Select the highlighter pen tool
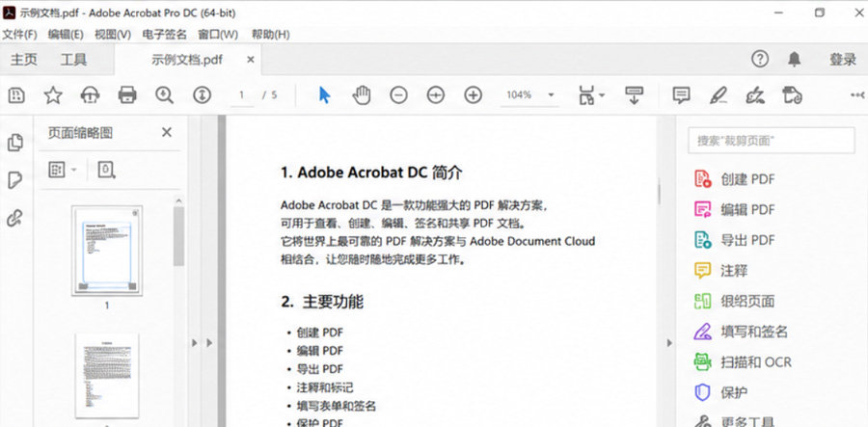Viewport: 868px width, 427px height. coord(718,95)
